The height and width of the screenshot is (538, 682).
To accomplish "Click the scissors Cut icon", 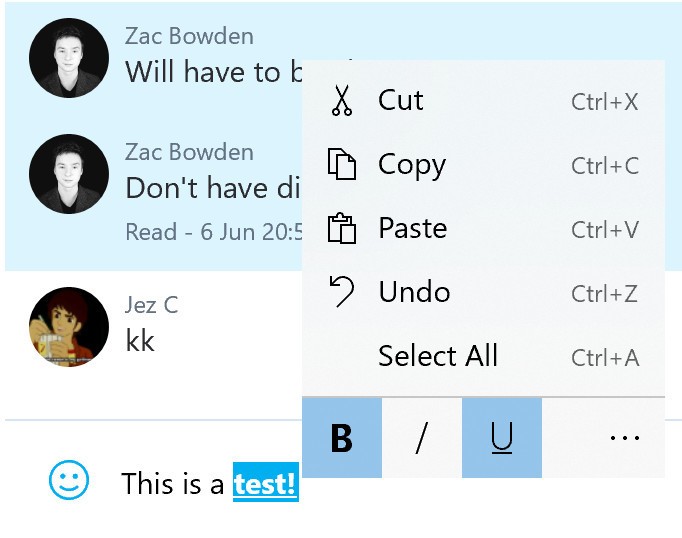I will 341,100.
